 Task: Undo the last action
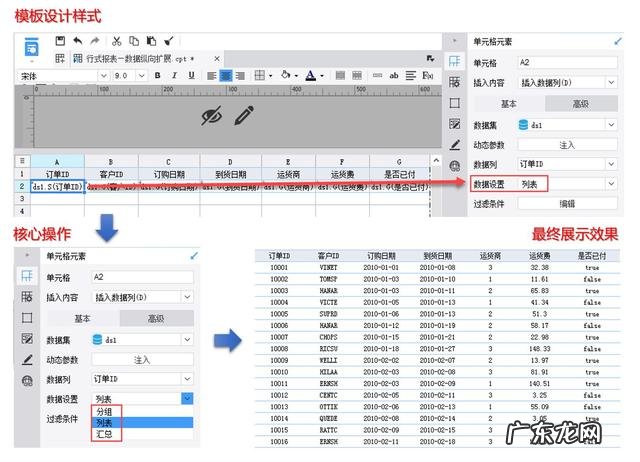[78, 41]
